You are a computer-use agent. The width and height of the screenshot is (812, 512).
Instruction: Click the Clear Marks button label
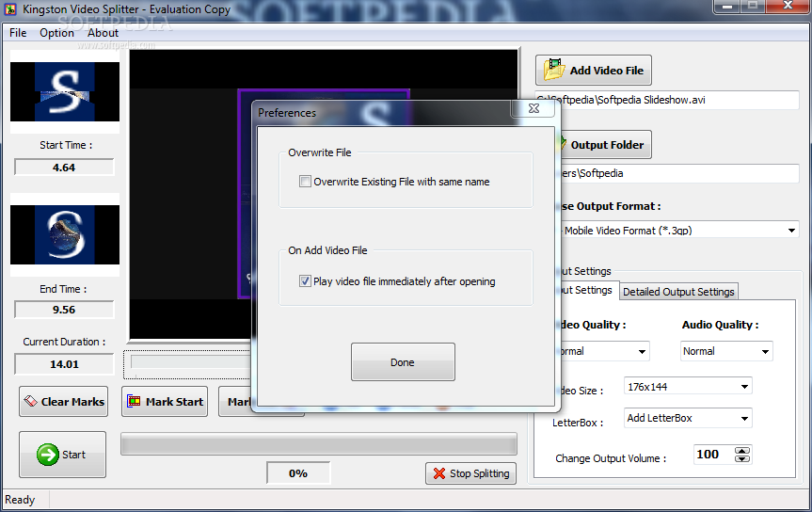tap(72, 402)
